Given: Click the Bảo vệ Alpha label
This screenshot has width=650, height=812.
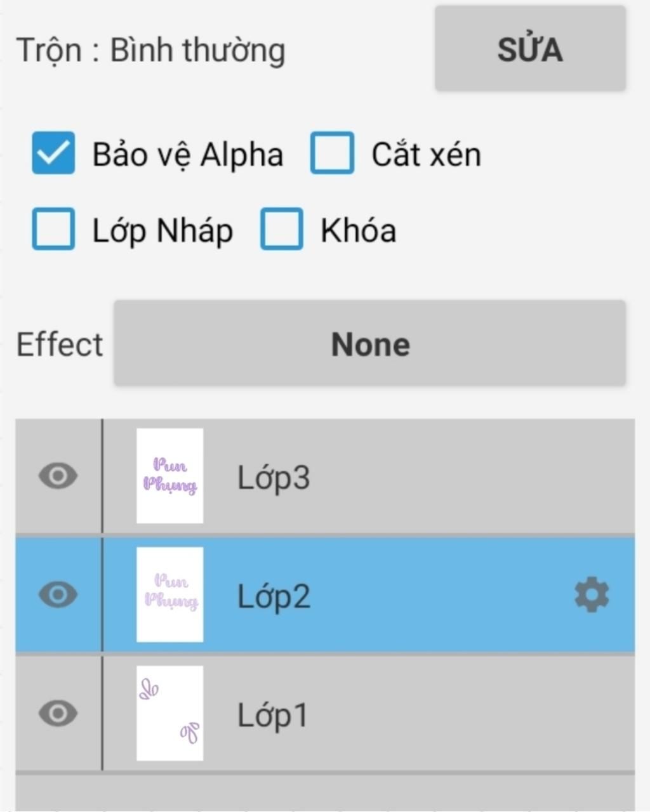Looking at the screenshot, I should [x=188, y=155].
